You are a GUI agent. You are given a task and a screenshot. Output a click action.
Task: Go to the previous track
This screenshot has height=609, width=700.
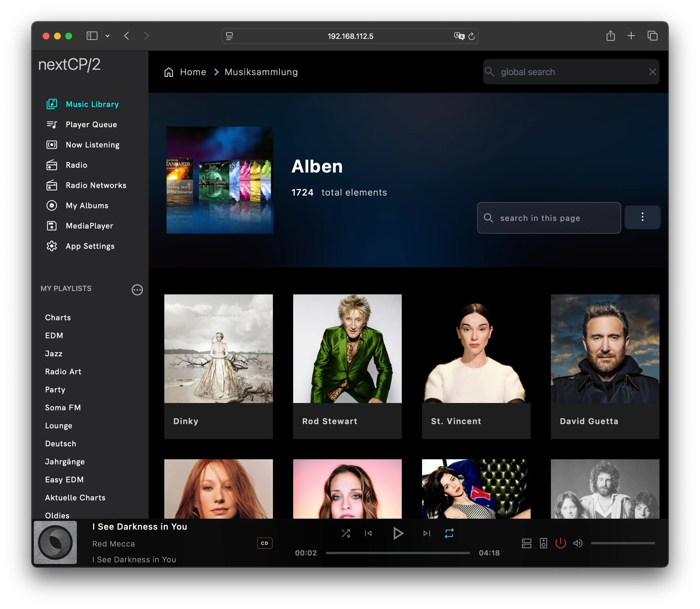368,533
